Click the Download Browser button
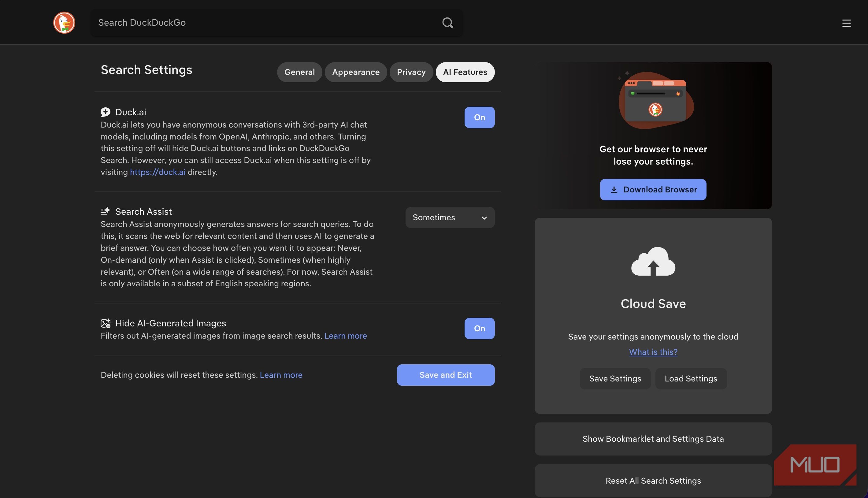868x498 pixels. [653, 189]
